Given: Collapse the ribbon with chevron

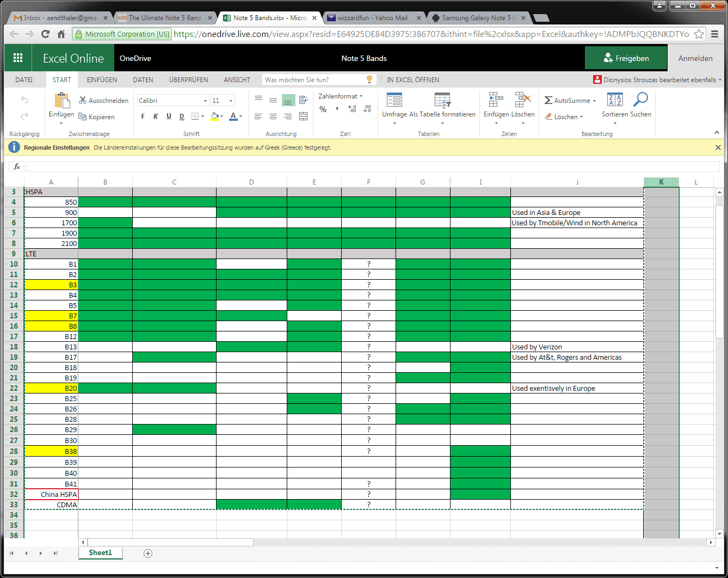Looking at the screenshot, I should pyautogui.click(x=717, y=133).
